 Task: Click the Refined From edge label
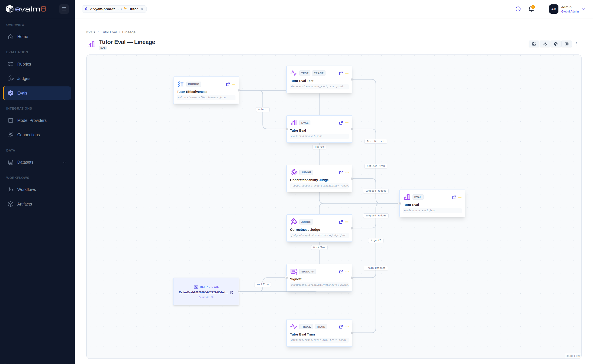pos(376,166)
